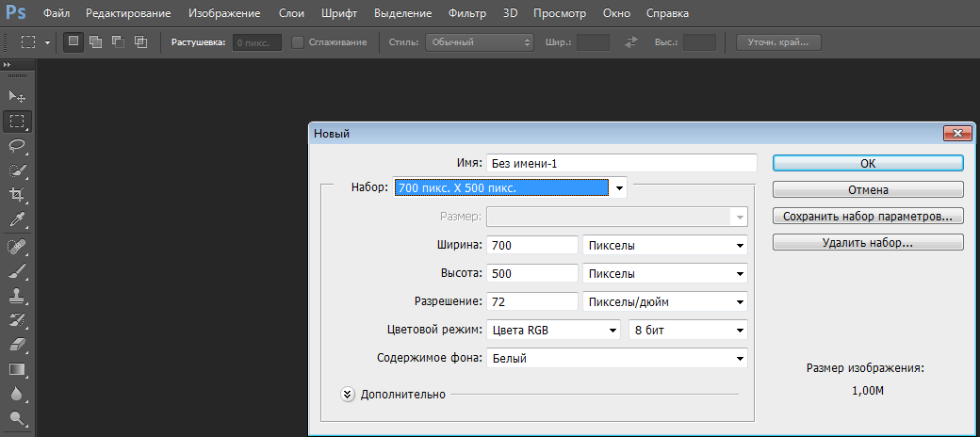Open the Шрифт menu
Viewport: 980px width, 437px height.
(x=338, y=13)
